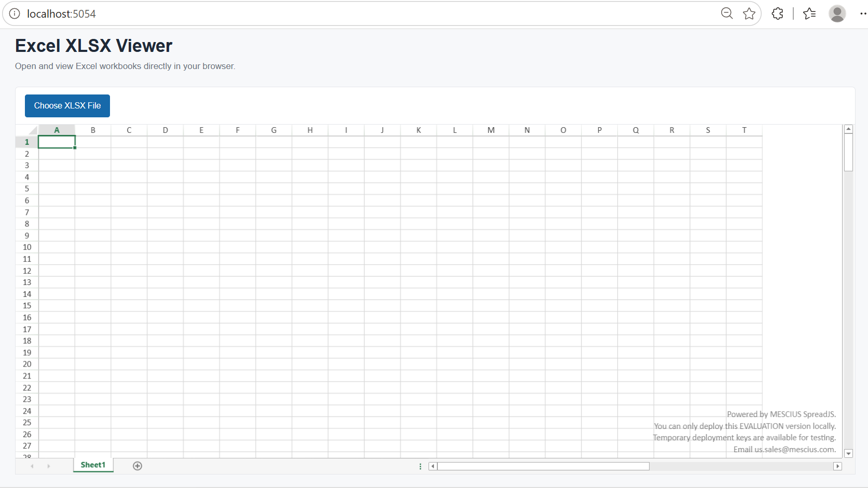Select row 5 header
The image size is (868, 488).
pos(27,189)
